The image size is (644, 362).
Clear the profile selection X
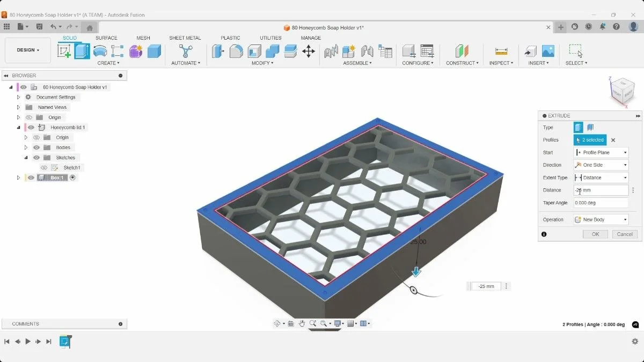point(613,140)
